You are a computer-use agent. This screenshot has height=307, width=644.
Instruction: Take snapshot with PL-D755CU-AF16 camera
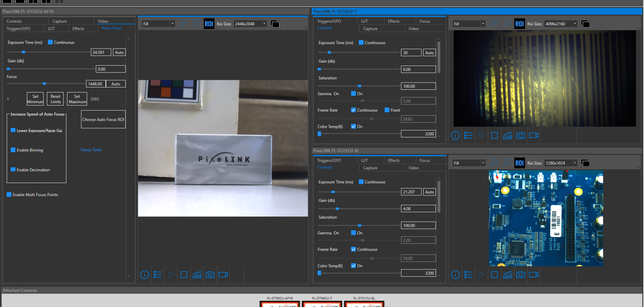click(210, 275)
